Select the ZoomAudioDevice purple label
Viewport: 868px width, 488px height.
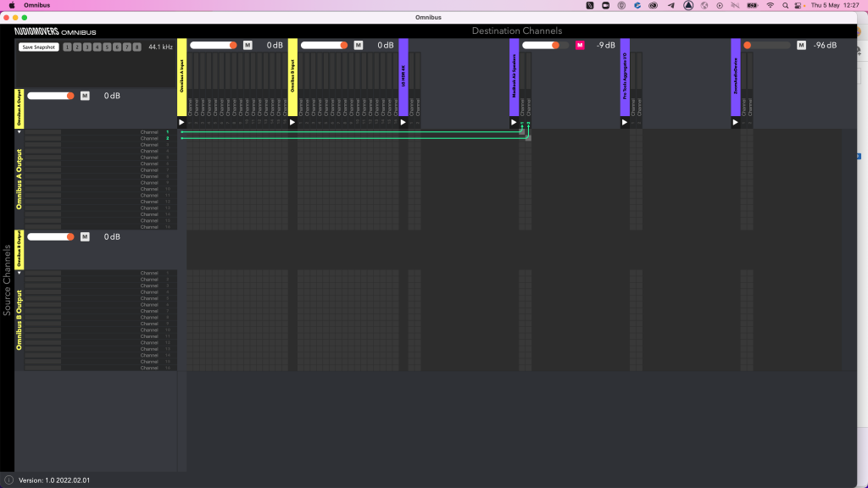pos(735,77)
